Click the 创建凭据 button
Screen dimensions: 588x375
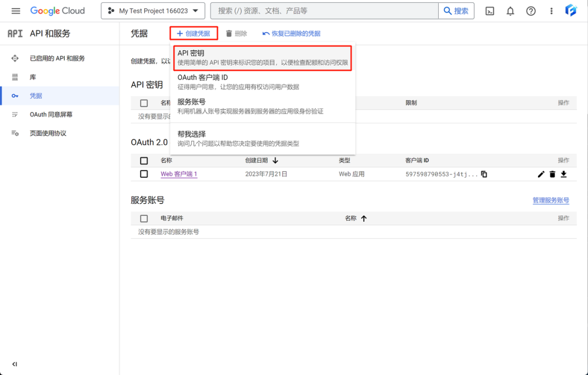click(x=193, y=33)
